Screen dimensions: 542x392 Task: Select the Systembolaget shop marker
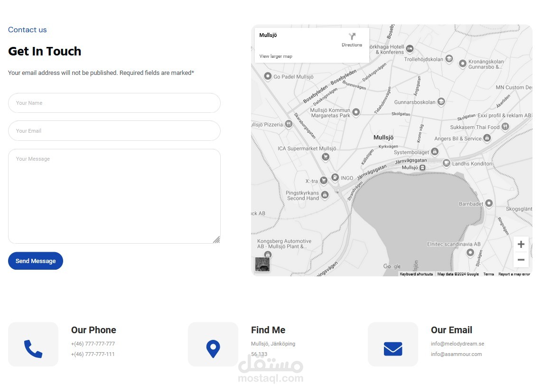[x=435, y=151]
